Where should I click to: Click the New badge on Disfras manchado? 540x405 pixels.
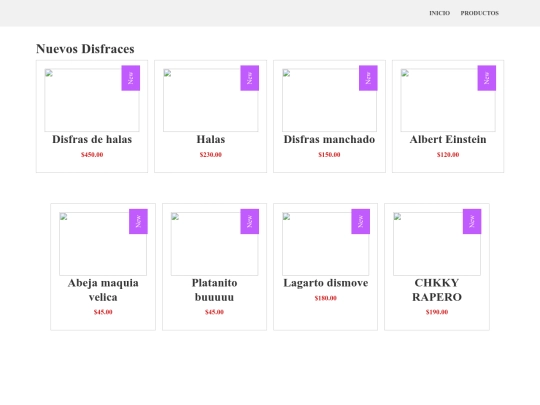[368, 78]
